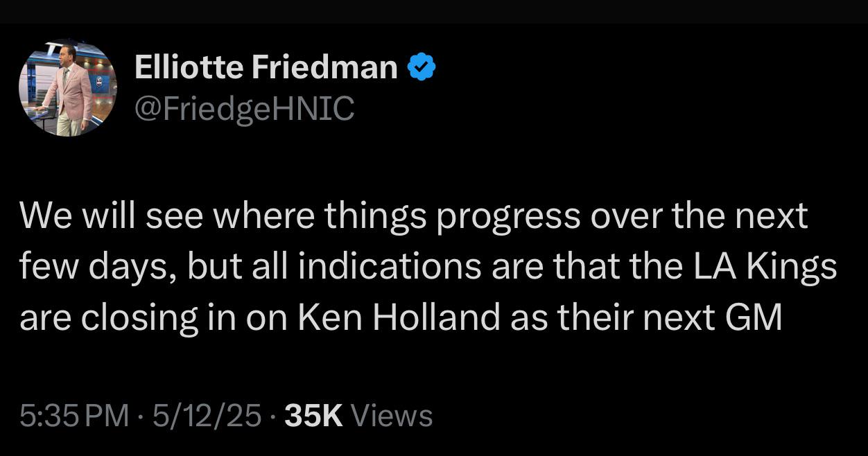
Task: Click the 5/12/25 post date
Action: pyautogui.click(x=207, y=416)
